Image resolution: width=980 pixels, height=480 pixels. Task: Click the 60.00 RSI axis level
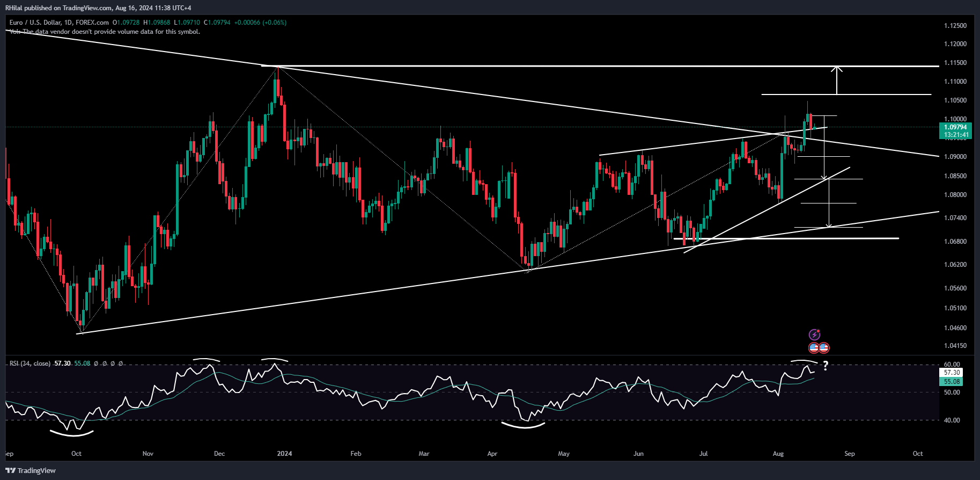click(x=952, y=365)
